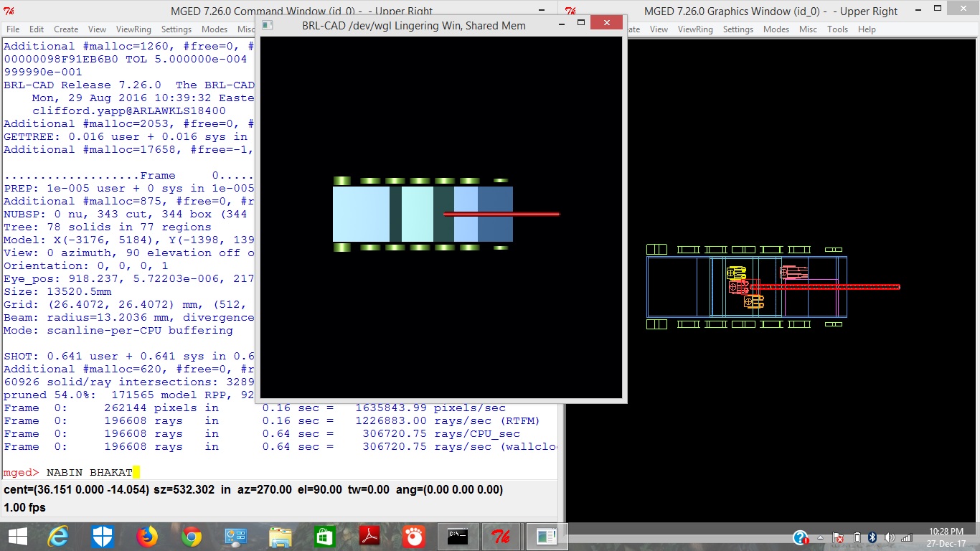
Task: Open Tools menu in Graphics Window
Action: (x=837, y=29)
